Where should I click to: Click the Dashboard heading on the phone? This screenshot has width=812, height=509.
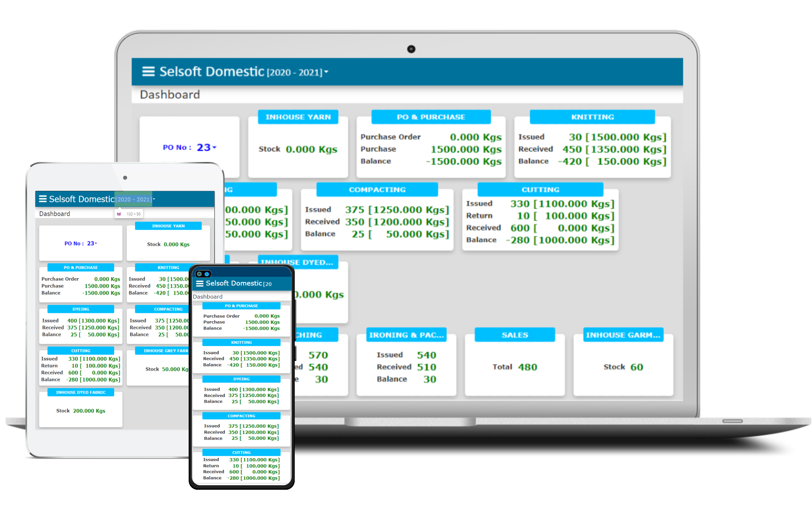pyautogui.click(x=208, y=297)
